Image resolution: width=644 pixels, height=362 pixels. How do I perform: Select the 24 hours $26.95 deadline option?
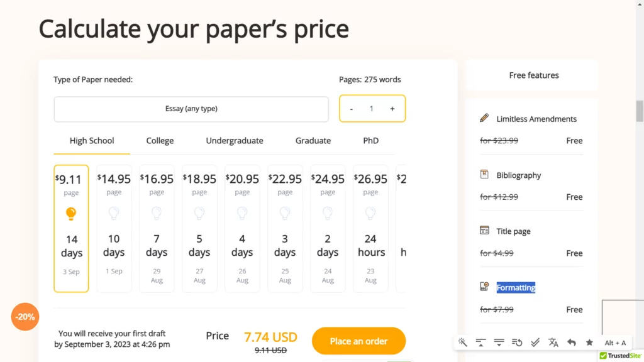click(x=370, y=229)
